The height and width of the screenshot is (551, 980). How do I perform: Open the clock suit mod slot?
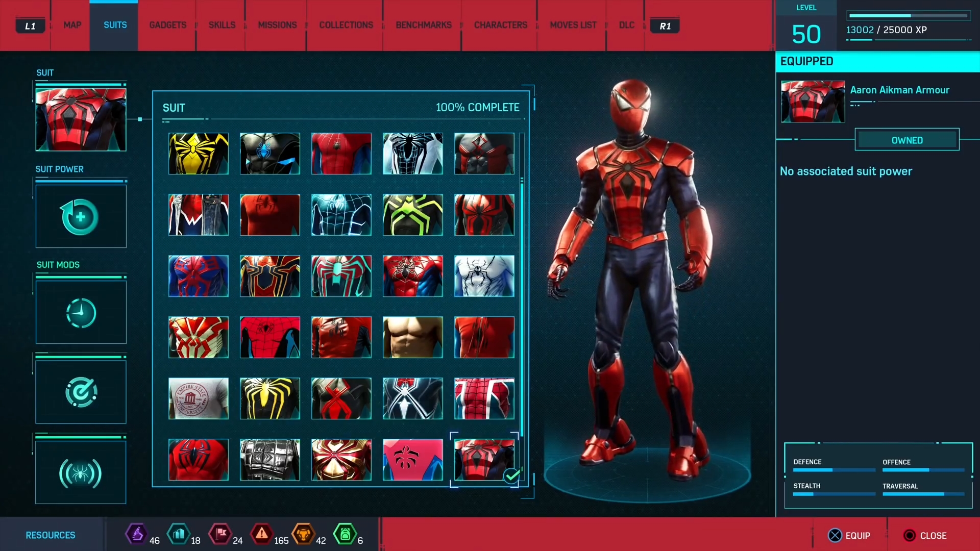point(81,312)
